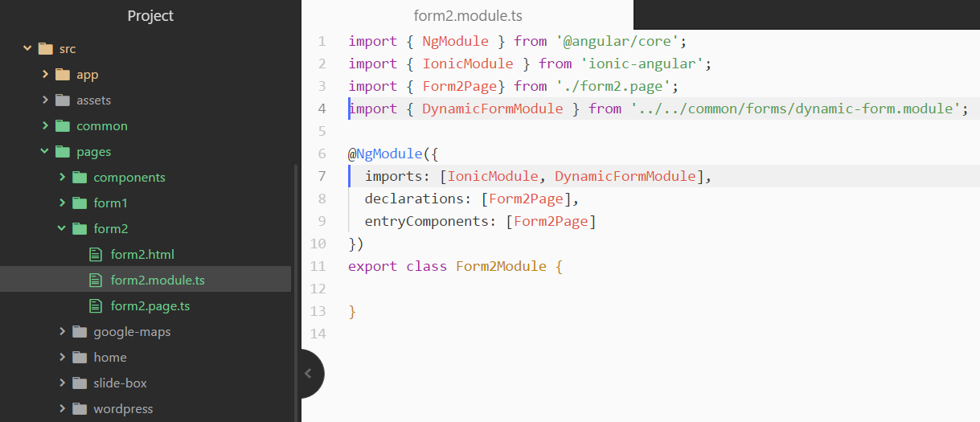Select the google-maps folder name
Viewport: 980px width, 422px height.
(132, 332)
